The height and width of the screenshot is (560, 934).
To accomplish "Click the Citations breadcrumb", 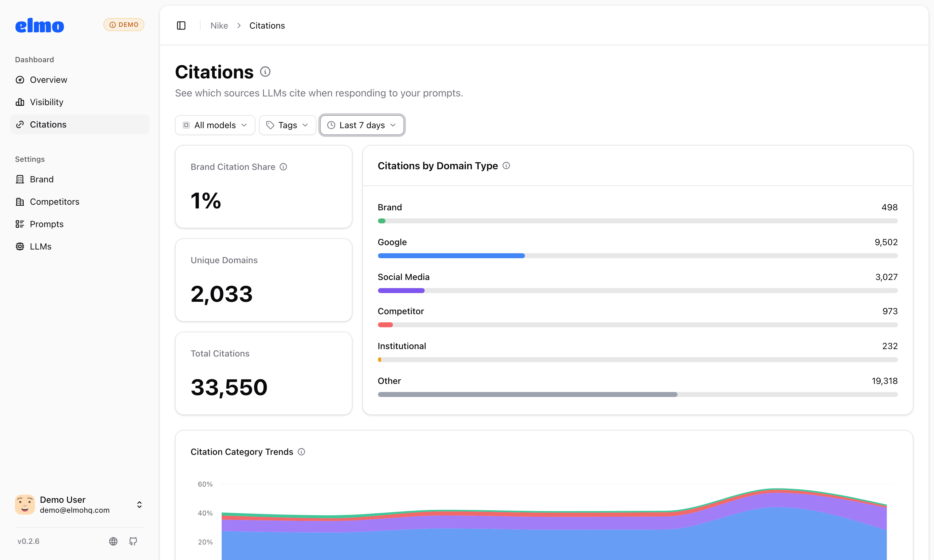I will pyautogui.click(x=267, y=26).
